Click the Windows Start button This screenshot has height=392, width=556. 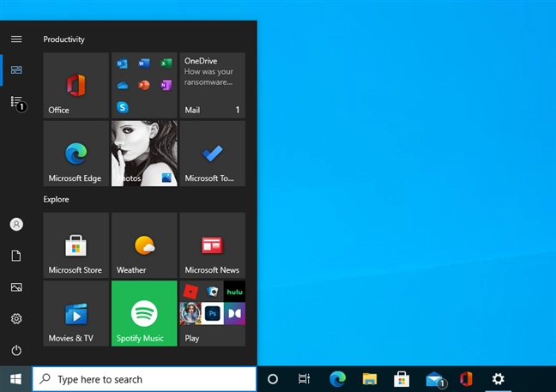click(15, 379)
